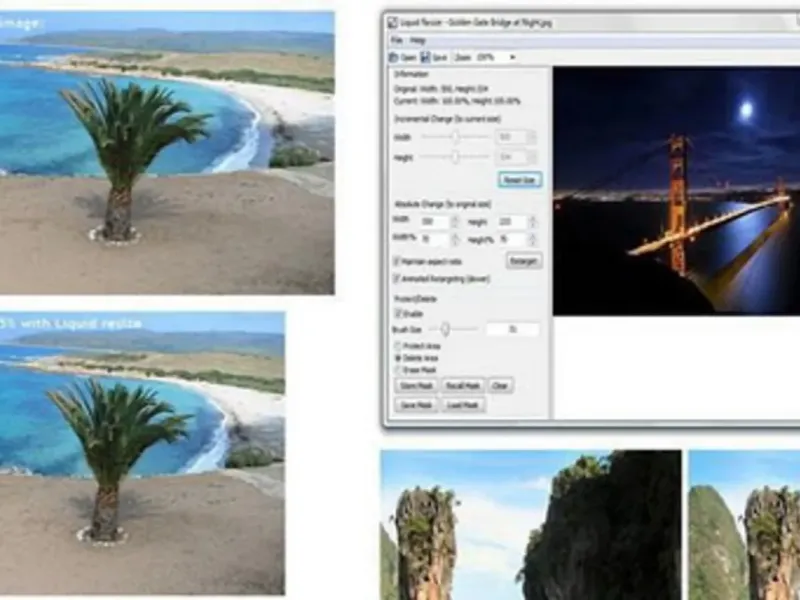Click the Save floppy disk icon

(426, 57)
